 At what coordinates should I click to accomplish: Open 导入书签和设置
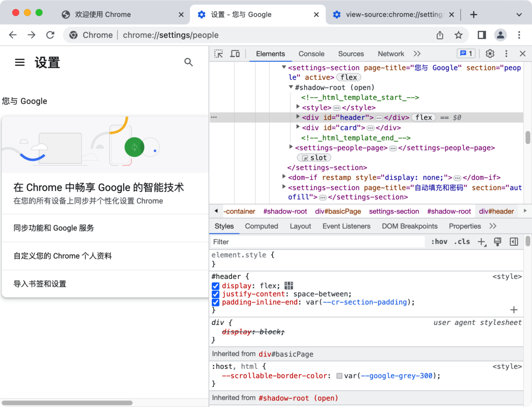[105, 284]
